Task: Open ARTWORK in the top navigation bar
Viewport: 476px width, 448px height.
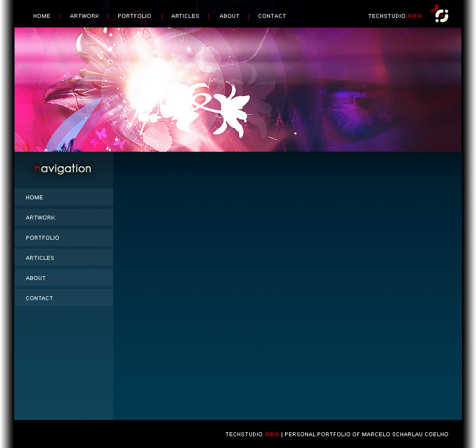Action: (85, 16)
